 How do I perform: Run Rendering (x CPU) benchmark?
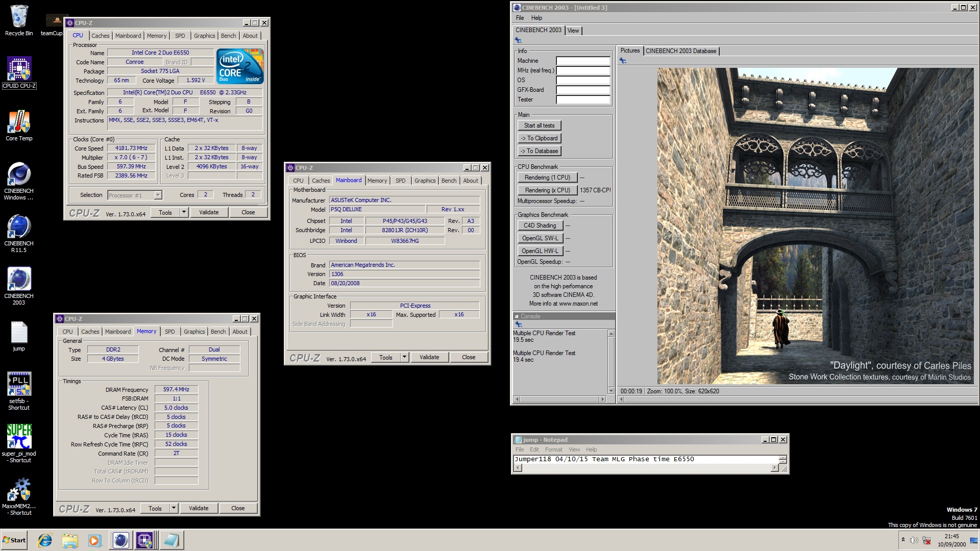click(547, 190)
